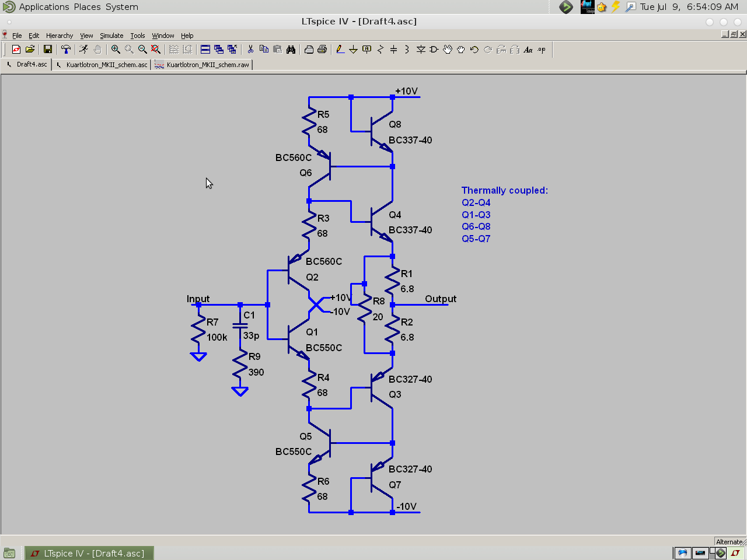
Task: Save the schematic with the floppy icon
Action: [x=48, y=50]
